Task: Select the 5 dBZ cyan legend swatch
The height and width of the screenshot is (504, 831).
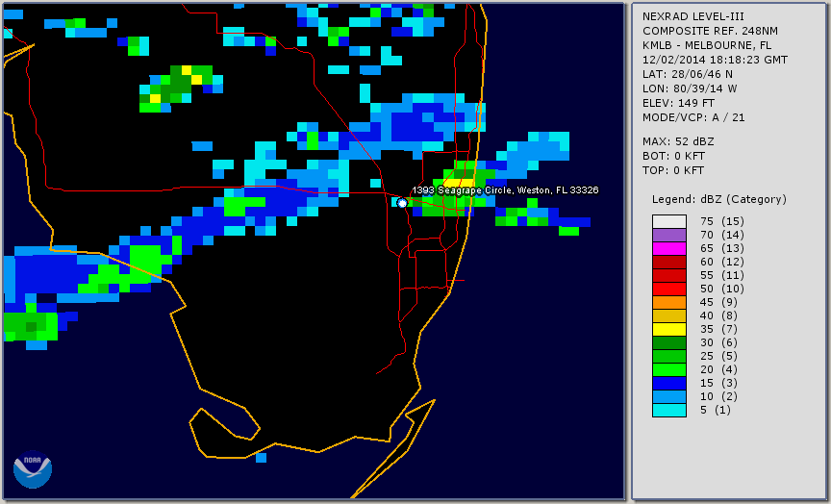Action: 668,410
